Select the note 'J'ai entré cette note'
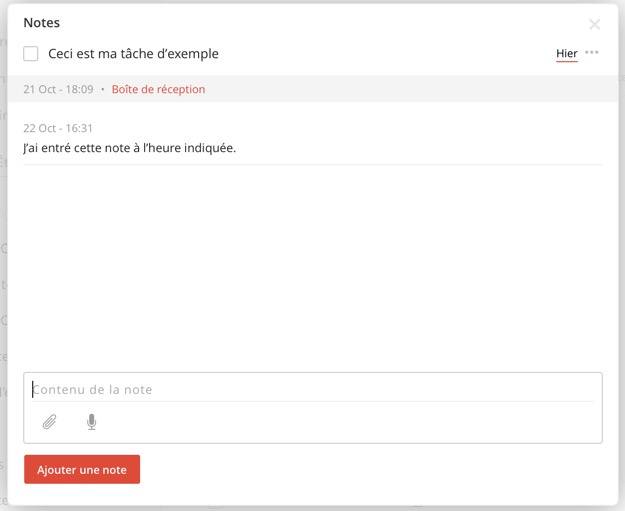 pos(130,148)
